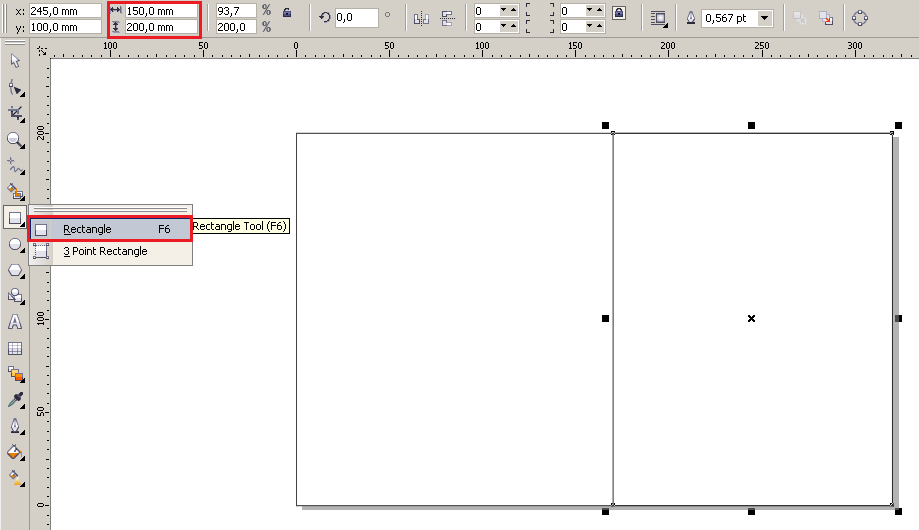The width and height of the screenshot is (919, 530).
Task: Open the outline width 0,567 pt dropdown
Action: pyautogui.click(x=764, y=18)
